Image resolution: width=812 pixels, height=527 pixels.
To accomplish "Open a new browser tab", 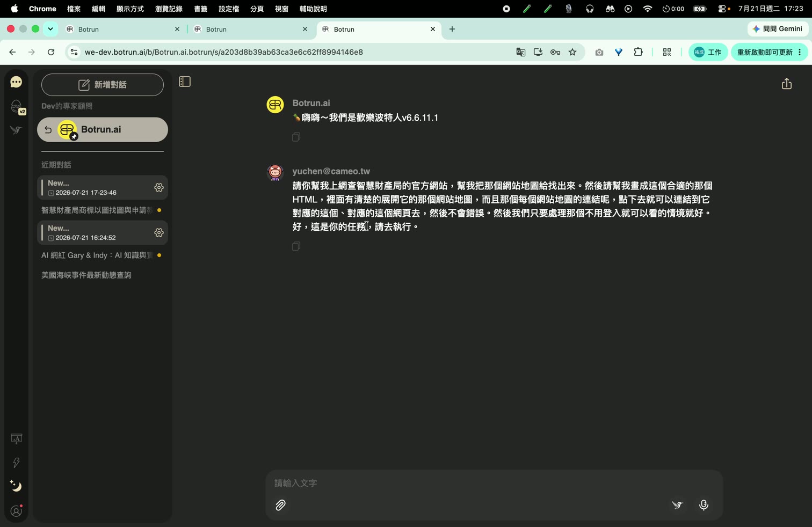I will 452,29.
